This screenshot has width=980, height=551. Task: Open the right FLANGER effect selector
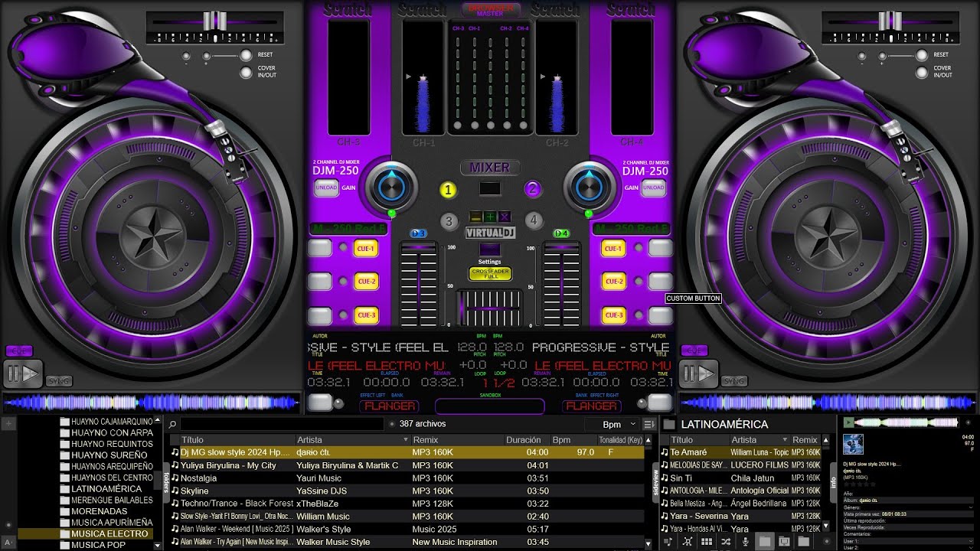pos(591,406)
